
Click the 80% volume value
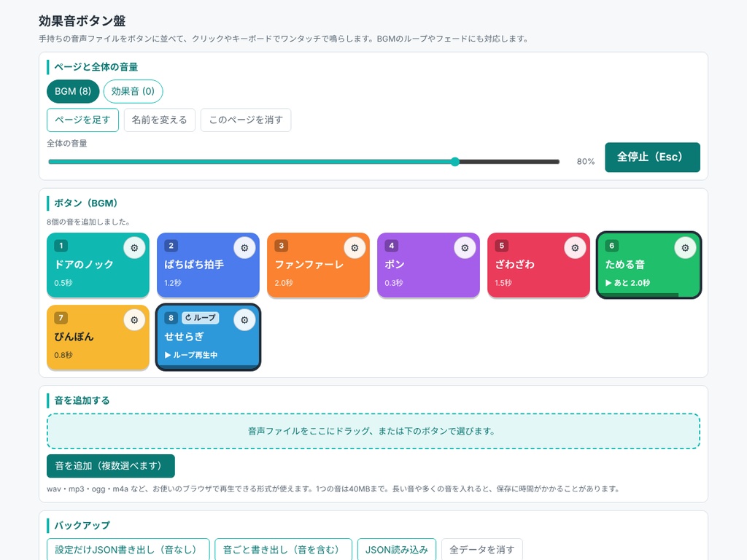(x=586, y=161)
